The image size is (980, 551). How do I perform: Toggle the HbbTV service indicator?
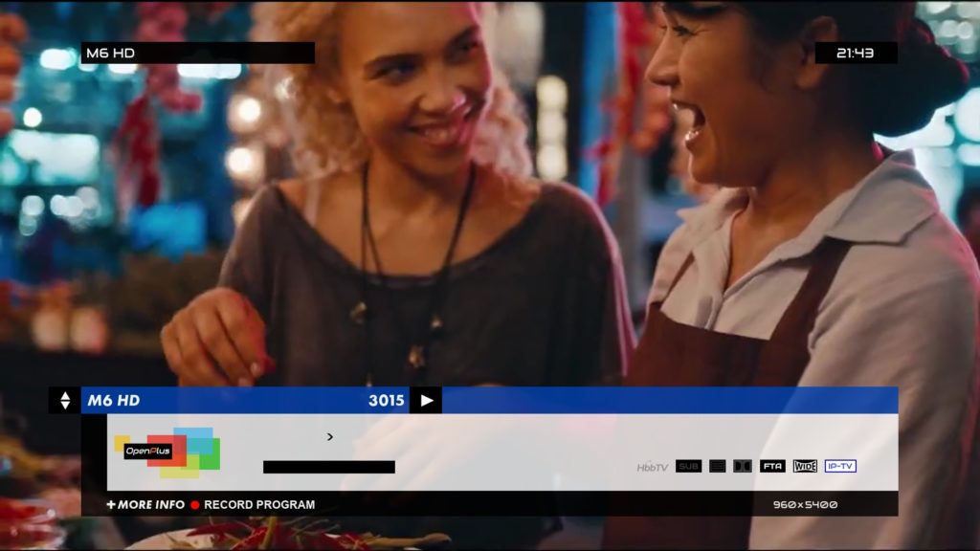[654, 466]
